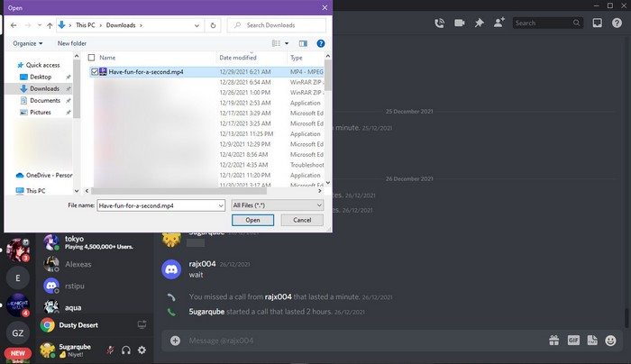The height and width of the screenshot is (364, 631).
Task: Select Desktop in navigation pane
Action: pyautogui.click(x=41, y=77)
